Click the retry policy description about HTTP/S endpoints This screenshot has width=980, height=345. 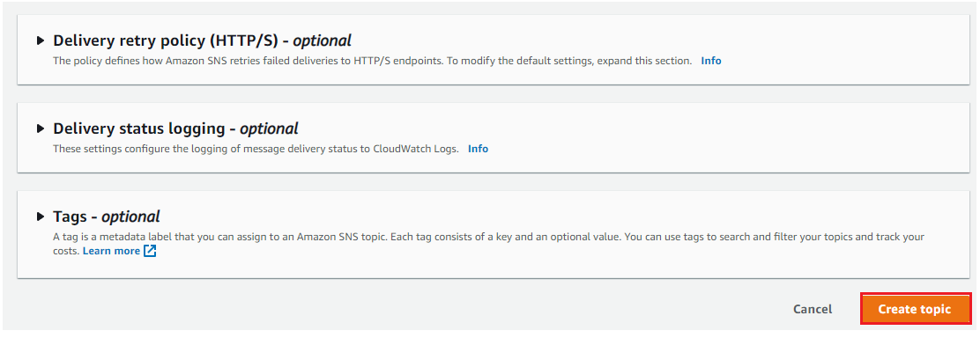pyautogui.click(x=373, y=61)
